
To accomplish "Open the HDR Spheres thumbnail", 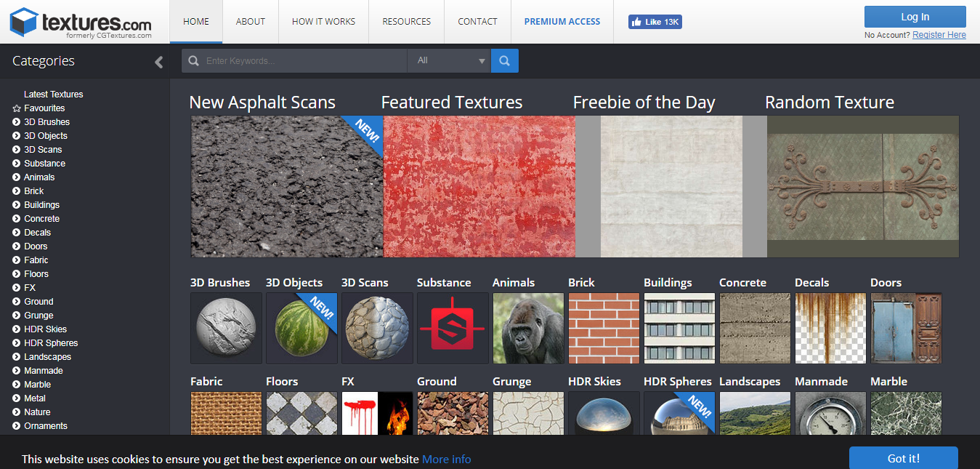I will pos(679,413).
